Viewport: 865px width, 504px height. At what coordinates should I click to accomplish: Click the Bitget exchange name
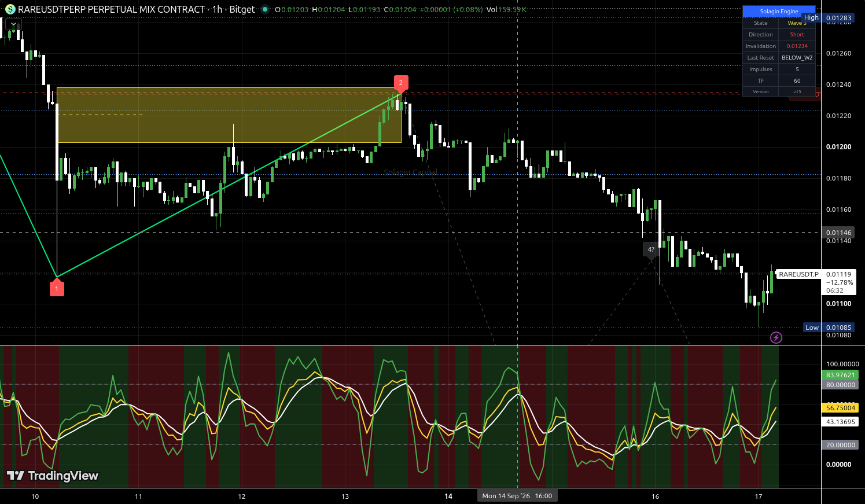(x=242, y=9)
